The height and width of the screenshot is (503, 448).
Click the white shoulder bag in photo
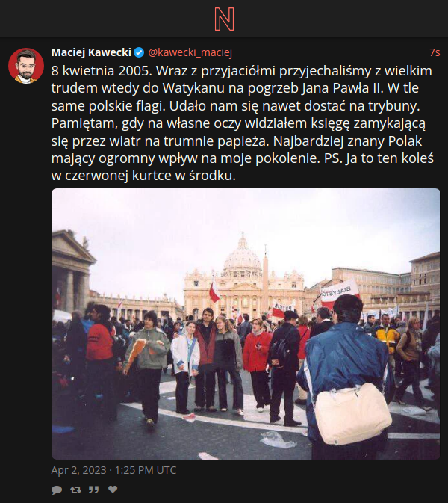tap(352, 414)
